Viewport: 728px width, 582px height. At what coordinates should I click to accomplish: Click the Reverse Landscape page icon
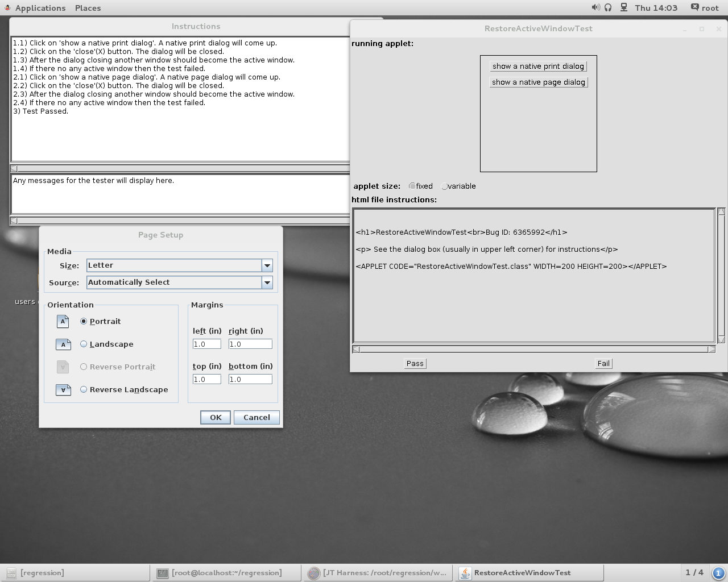[63, 390]
